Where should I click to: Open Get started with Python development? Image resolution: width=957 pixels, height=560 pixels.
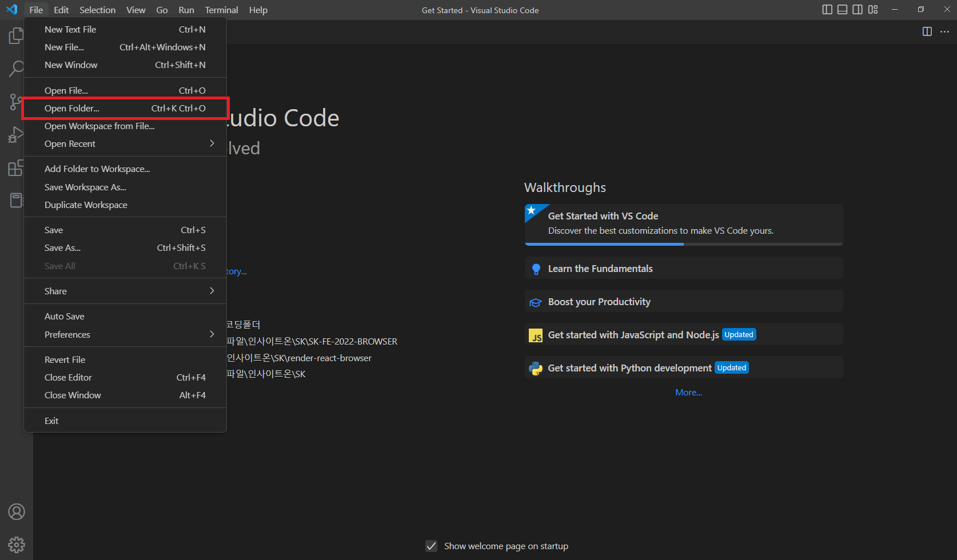684,367
